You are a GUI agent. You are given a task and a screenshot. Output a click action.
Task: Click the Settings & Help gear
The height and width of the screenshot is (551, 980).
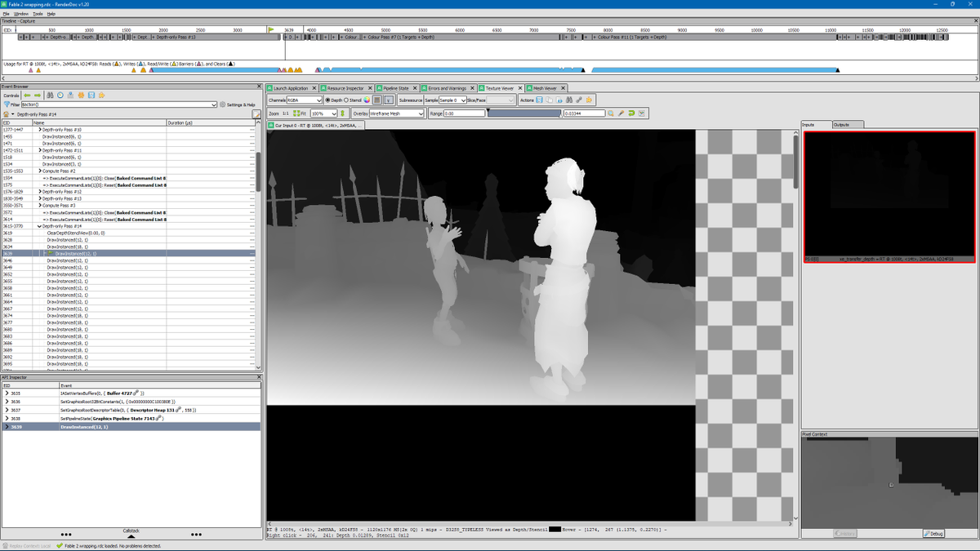(238, 104)
